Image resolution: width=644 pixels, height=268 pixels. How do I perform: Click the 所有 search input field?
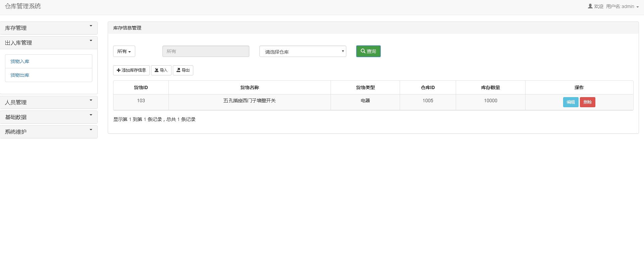(x=206, y=52)
